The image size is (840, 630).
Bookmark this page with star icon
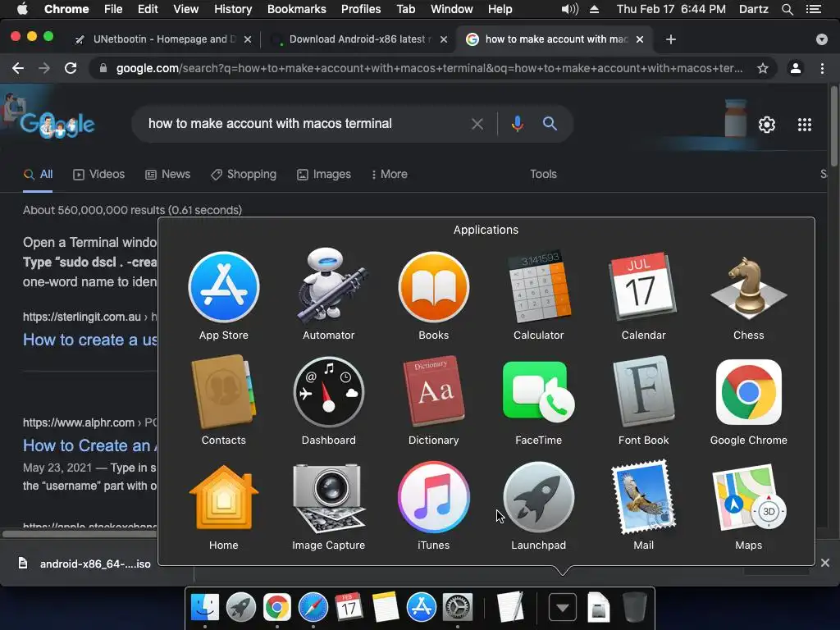click(763, 68)
